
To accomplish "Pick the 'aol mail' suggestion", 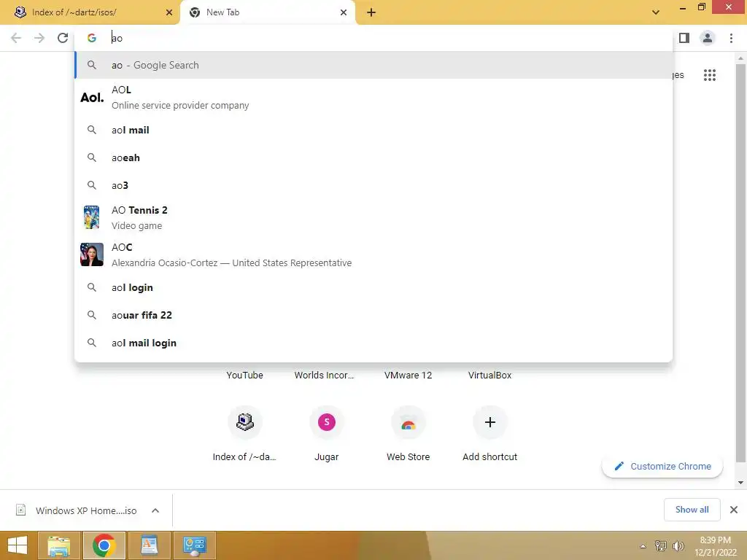I will pyautogui.click(x=373, y=130).
